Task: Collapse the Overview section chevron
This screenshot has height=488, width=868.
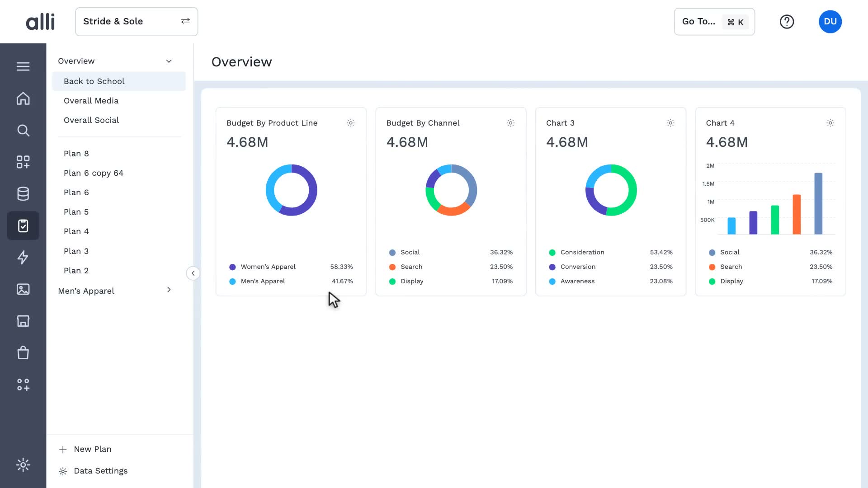Action: (169, 61)
